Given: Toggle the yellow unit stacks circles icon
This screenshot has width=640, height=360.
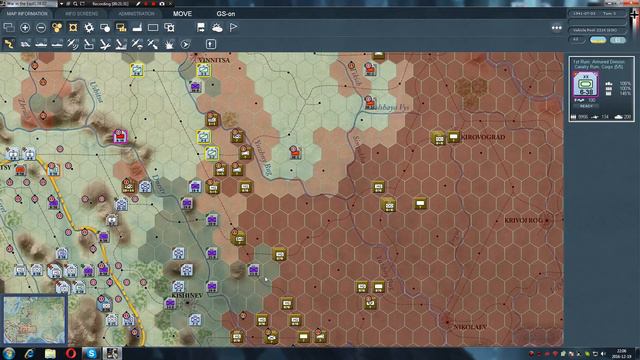Looking at the screenshot, I should tap(57, 28).
